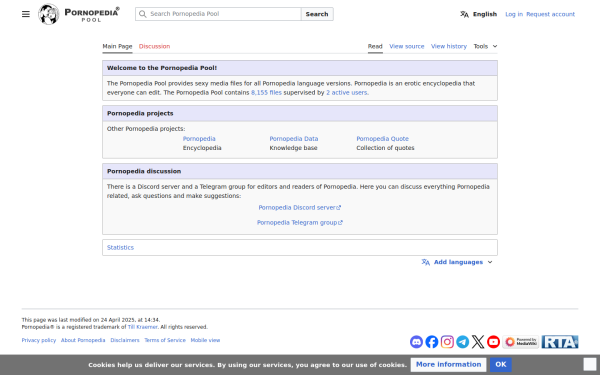Click the white square beside OK button
Screen dimensions: 600x375
click(590, 364)
